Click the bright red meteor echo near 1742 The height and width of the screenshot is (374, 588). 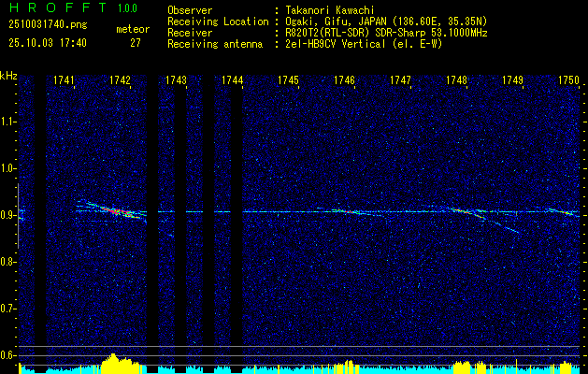click(x=117, y=211)
